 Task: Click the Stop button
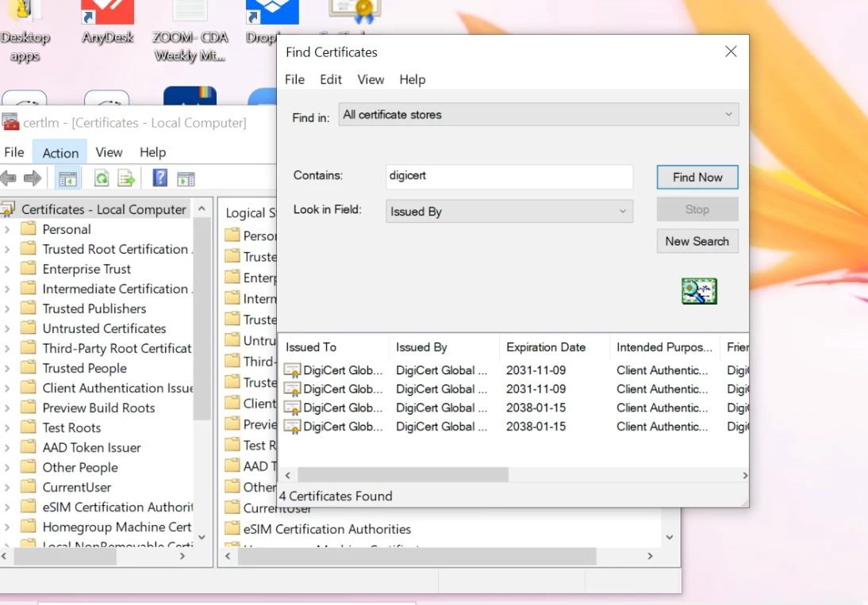(697, 209)
